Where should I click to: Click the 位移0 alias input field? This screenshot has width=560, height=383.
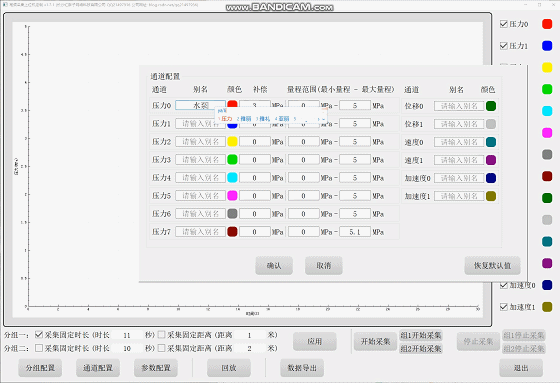[x=459, y=106]
